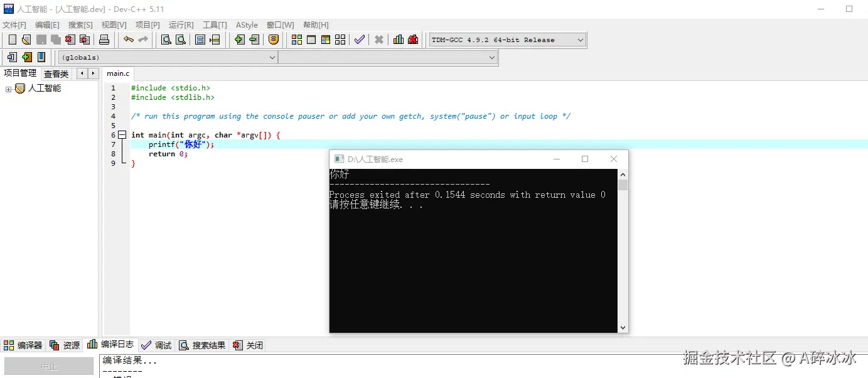The height and width of the screenshot is (378, 868).
Task: Click the Delete Profiling Information icon
Action: 413,40
